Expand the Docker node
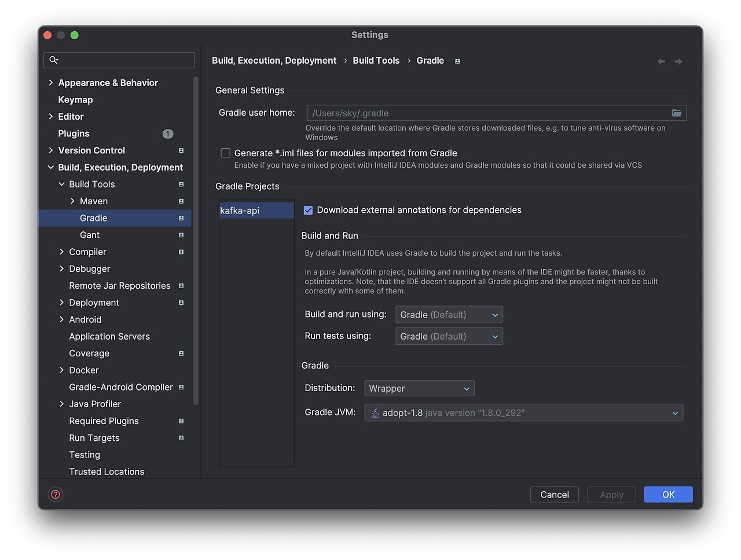The width and height of the screenshot is (741, 560). pos(62,370)
